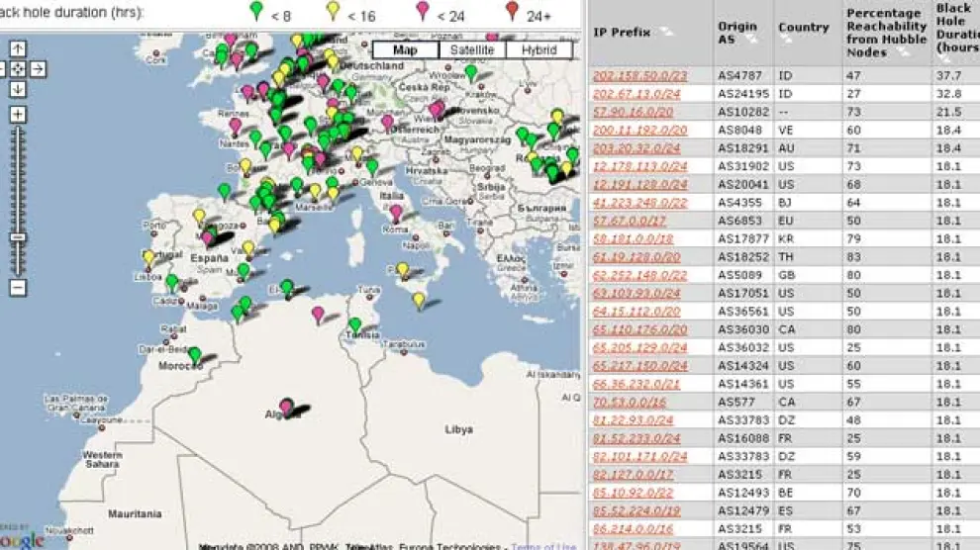Click the Google logo on map
This screenshot has height=550, width=980.
tap(22, 539)
